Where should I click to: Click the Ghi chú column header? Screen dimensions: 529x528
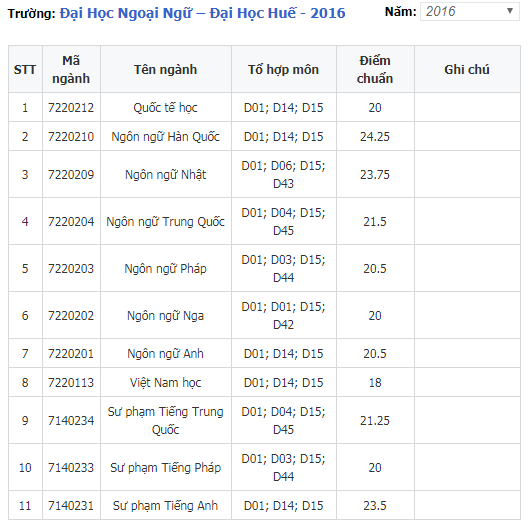tap(467, 69)
